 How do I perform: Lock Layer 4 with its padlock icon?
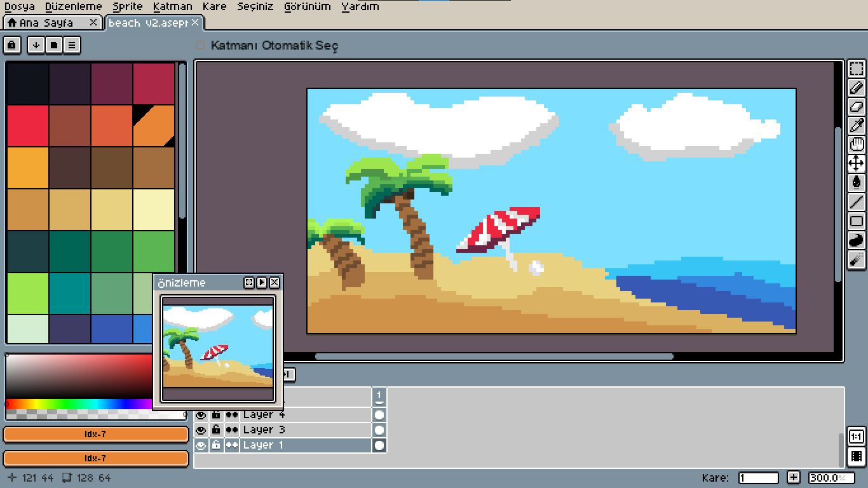coord(216,415)
